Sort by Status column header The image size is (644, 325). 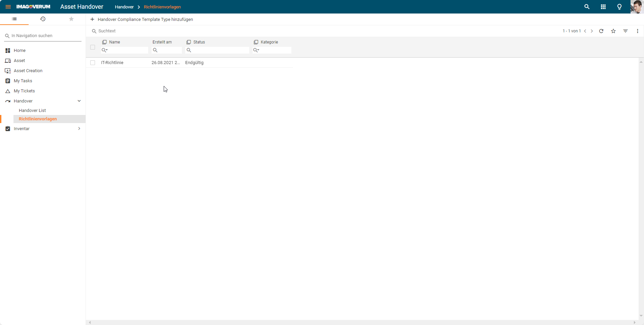[199, 42]
